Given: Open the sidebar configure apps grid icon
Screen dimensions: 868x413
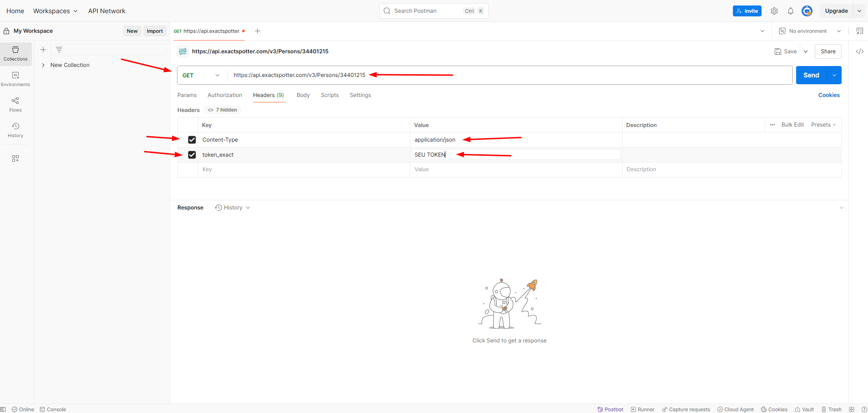Looking at the screenshot, I should click(x=15, y=158).
